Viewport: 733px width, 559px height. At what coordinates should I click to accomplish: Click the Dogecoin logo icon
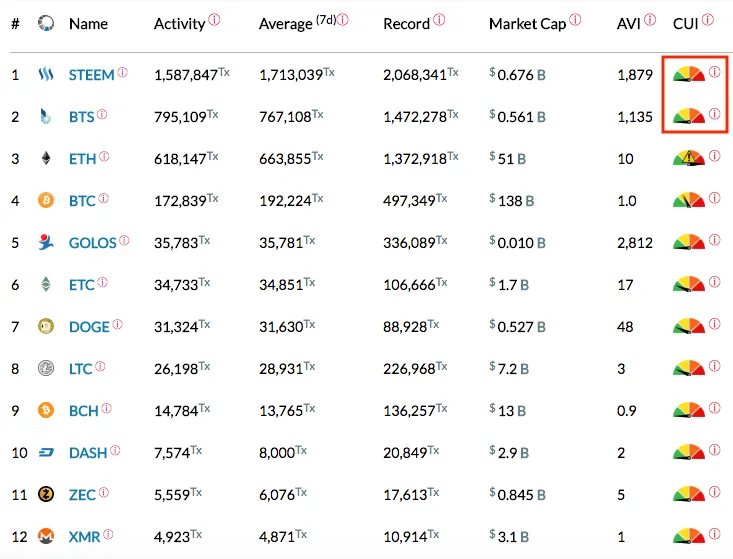tap(46, 326)
